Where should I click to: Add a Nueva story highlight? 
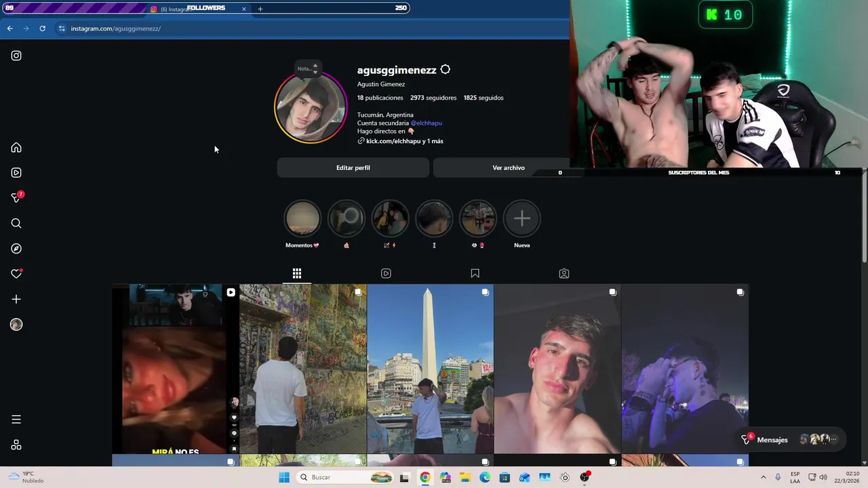click(x=522, y=218)
